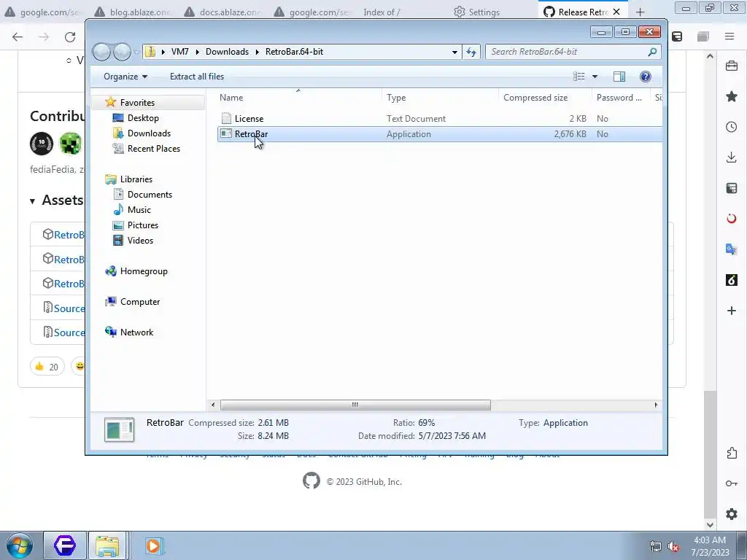This screenshot has width=747, height=560.
Task: Click the thumbs up 20 reaction
Action: coord(47,367)
